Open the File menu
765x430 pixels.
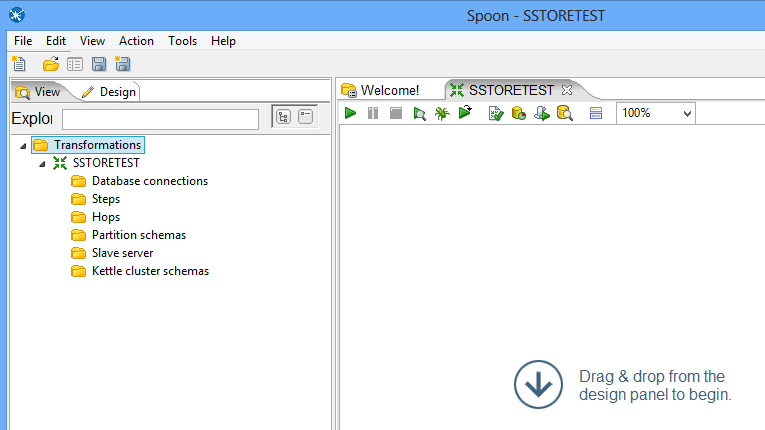tap(23, 41)
